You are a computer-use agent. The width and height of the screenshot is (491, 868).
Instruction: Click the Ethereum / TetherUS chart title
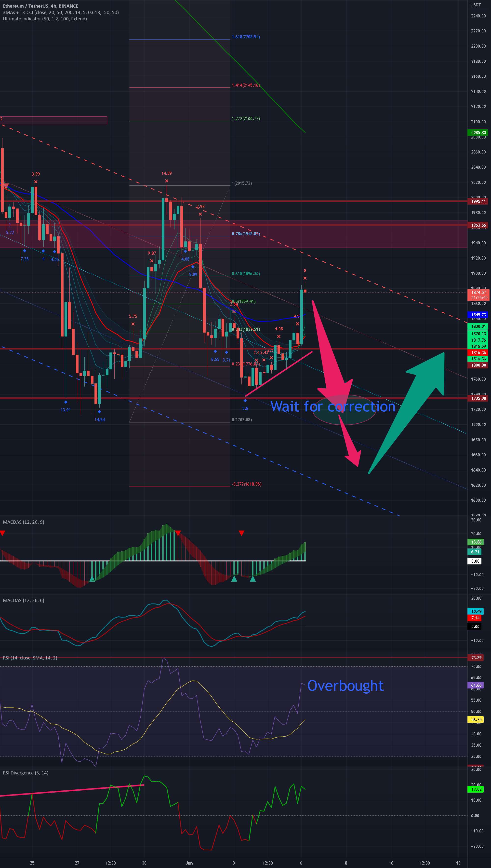(x=40, y=6)
